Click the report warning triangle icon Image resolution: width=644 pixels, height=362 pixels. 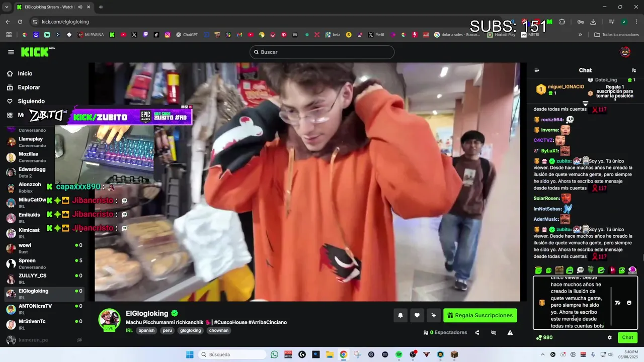[510, 332]
